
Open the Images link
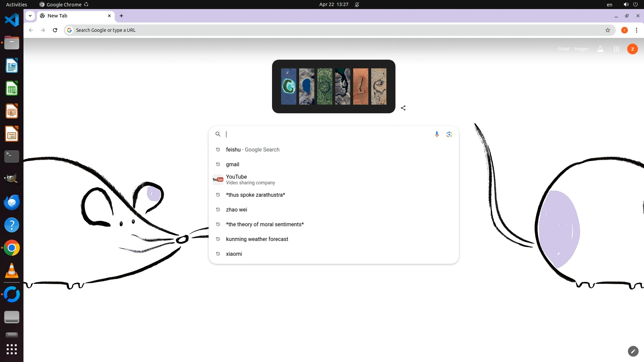(581, 49)
